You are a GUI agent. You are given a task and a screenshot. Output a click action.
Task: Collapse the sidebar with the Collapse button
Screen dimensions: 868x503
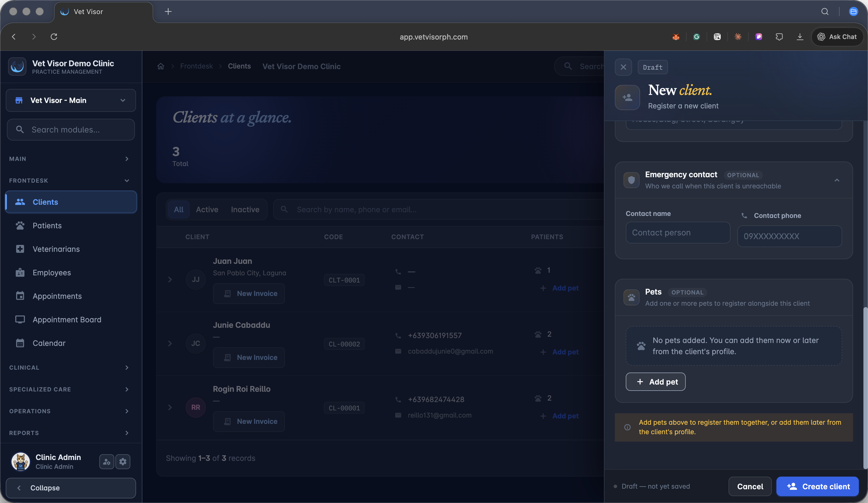71,488
